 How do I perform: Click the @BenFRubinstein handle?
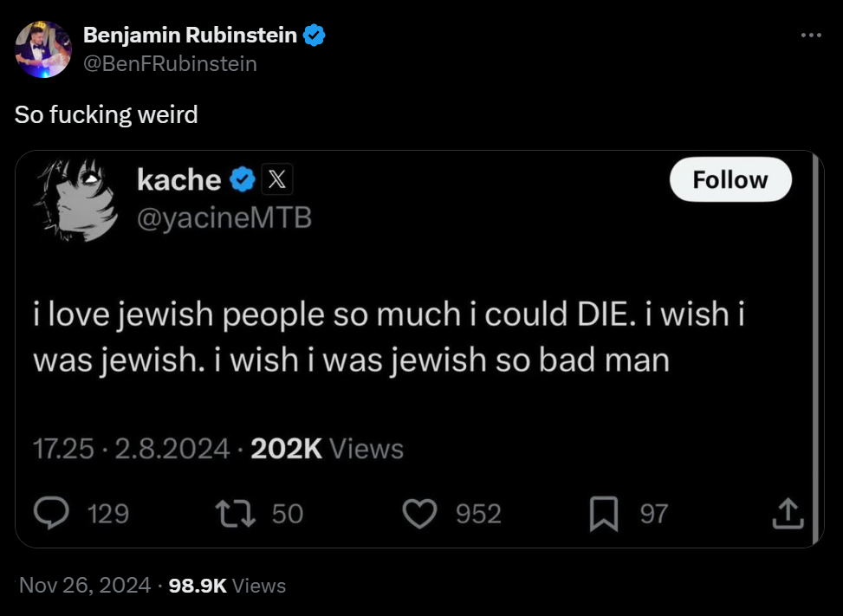170,63
